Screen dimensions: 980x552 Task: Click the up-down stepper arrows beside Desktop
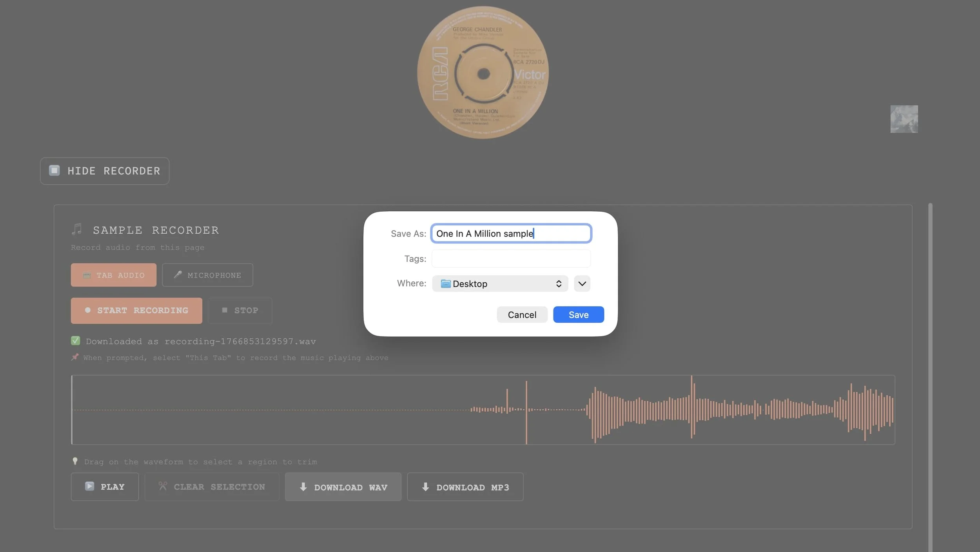point(559,283)
